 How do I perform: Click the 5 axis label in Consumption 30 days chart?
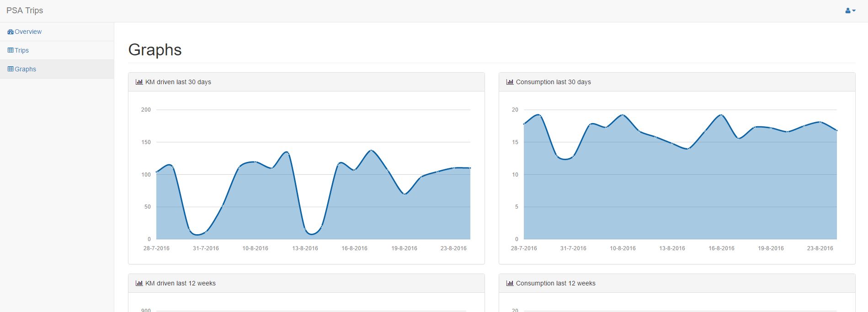point(517,207)
